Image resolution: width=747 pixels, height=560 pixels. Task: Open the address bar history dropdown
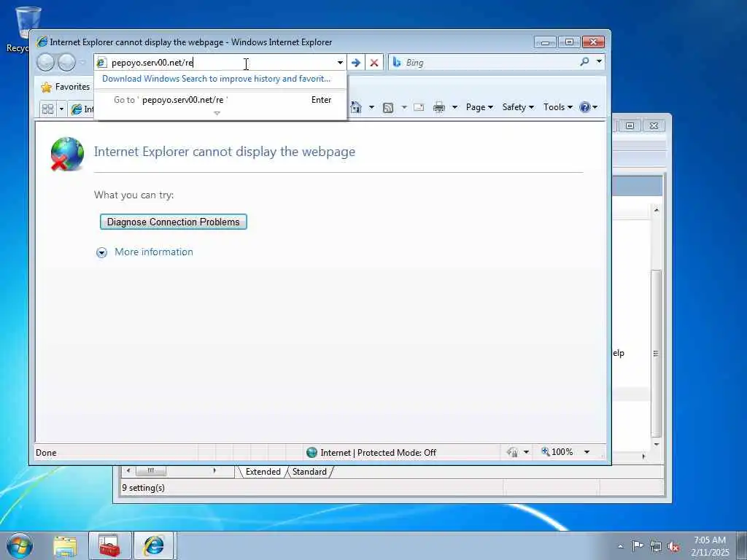click(340, 63)
